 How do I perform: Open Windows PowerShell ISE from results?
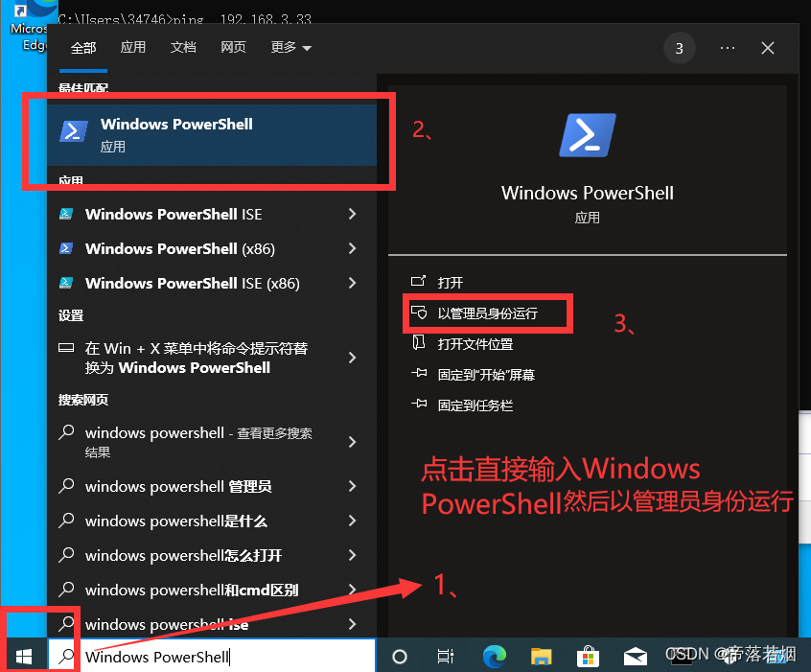[x=174, y=214]
